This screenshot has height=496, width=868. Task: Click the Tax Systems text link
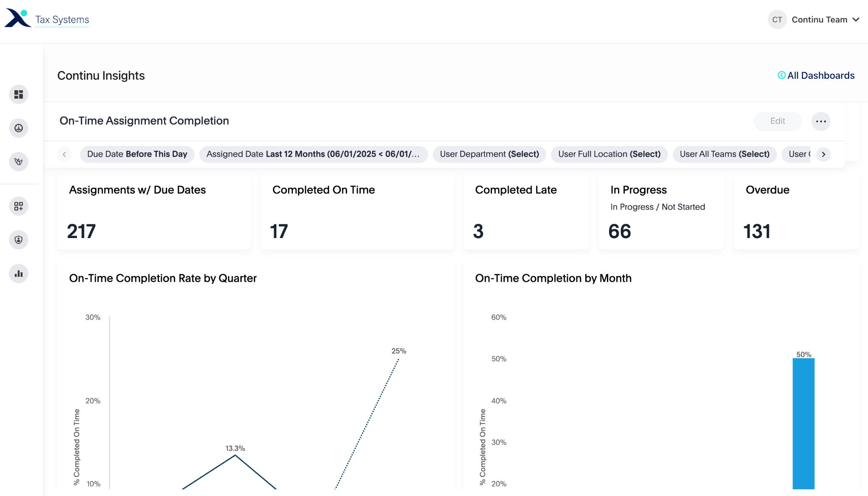(x=62, y=20)
